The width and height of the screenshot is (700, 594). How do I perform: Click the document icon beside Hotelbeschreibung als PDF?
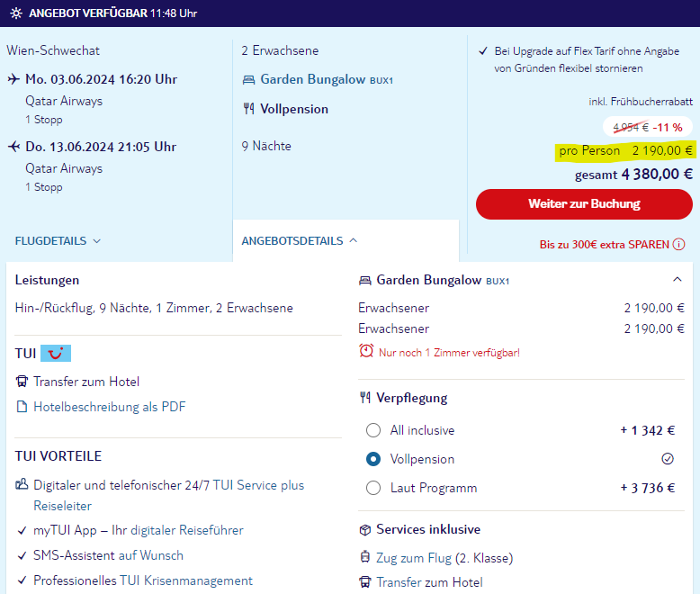[22, 407]
